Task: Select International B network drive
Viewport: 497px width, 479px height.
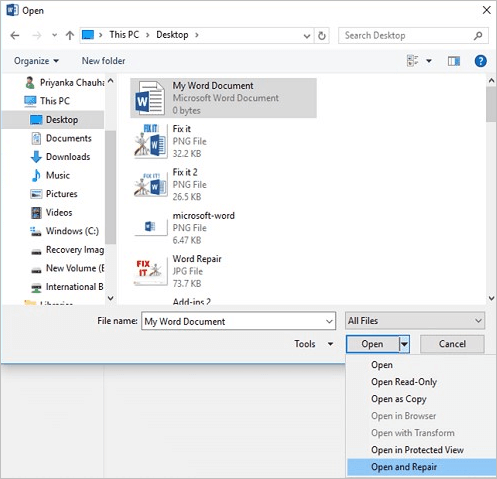Action: (67, 287)
